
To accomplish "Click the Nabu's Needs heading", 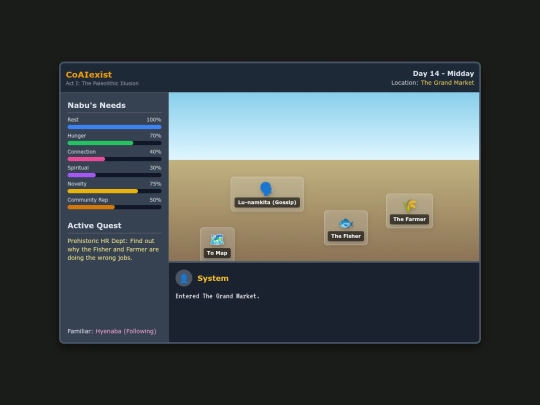I will tap(96, 105).
